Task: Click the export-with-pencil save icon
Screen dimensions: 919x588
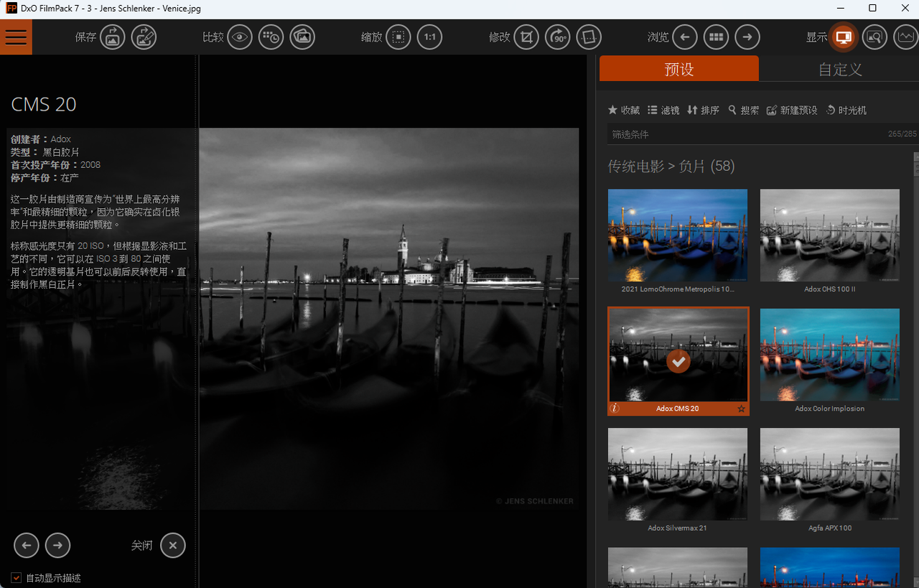Action: [x=144, y=37]
